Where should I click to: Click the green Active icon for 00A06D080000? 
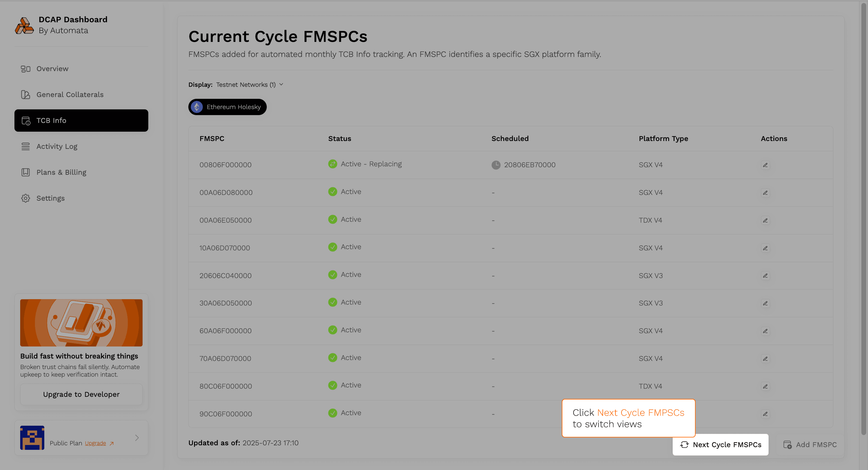332,191
